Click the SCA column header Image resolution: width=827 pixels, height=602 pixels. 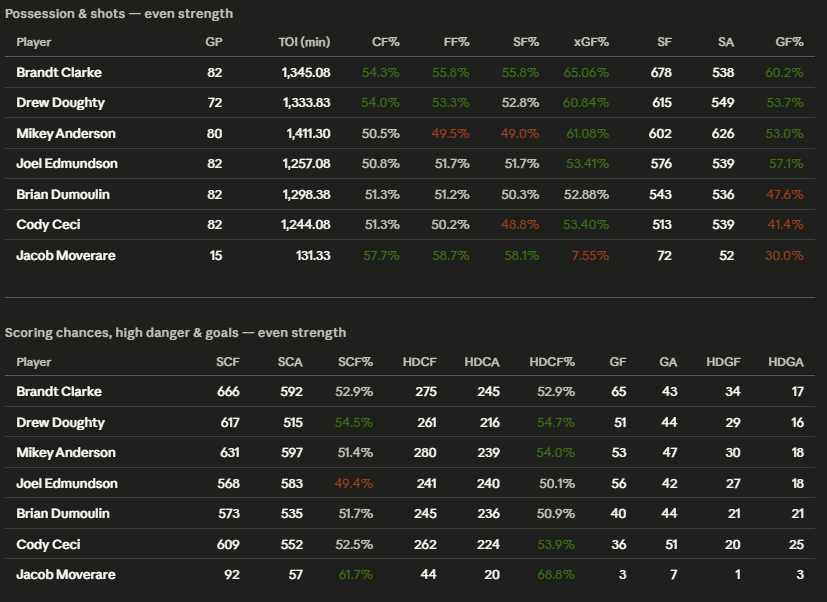tap(289, 362)
